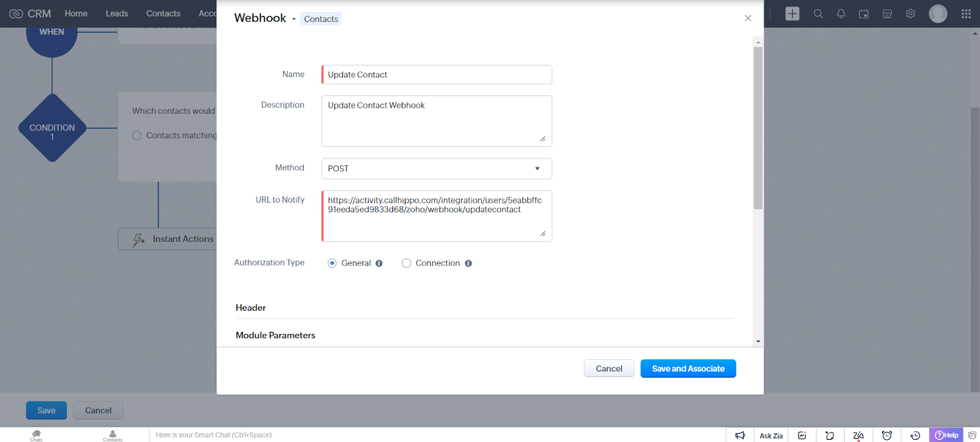Open the Home tab
The width and height of the screenshot is (980, 442).
point(76,13)
